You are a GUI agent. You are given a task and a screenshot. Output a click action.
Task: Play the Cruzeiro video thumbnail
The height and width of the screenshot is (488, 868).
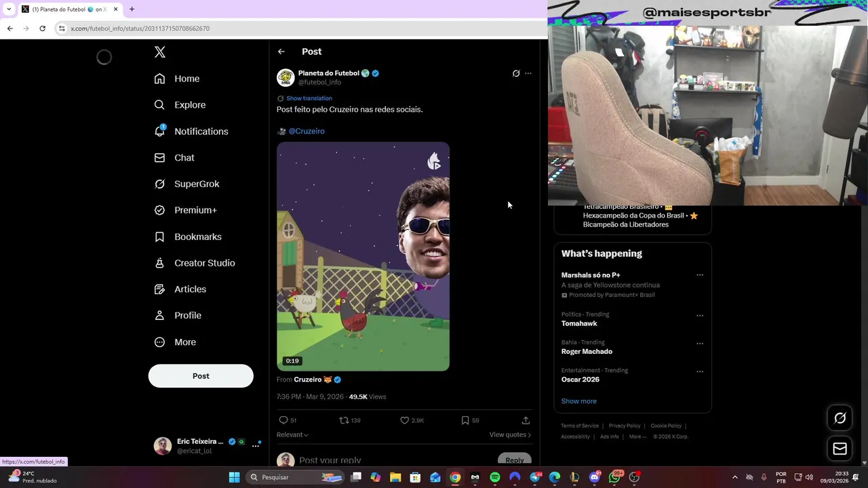pos(363,256)
